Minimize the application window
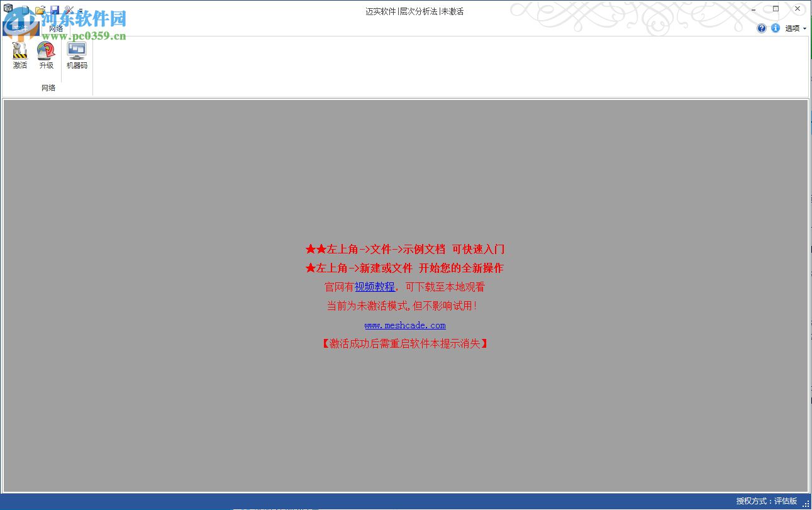This screenshot has height=510, width=812. click(754, 9)
